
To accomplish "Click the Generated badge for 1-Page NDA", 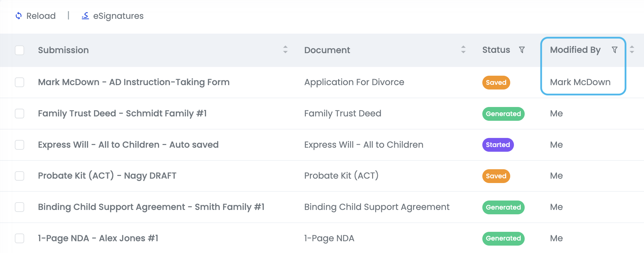I will click(x=503, y=239).
